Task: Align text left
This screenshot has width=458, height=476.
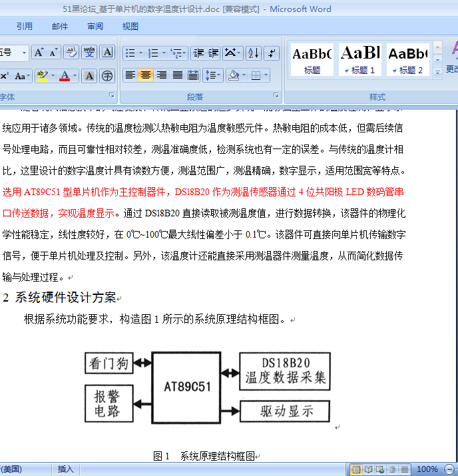Action: 130,75
